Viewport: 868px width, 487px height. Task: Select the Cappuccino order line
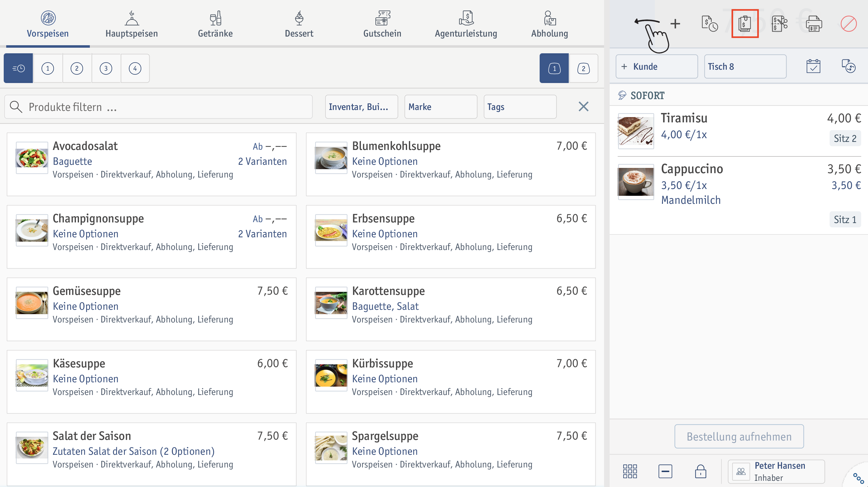(x=739, y=195)
